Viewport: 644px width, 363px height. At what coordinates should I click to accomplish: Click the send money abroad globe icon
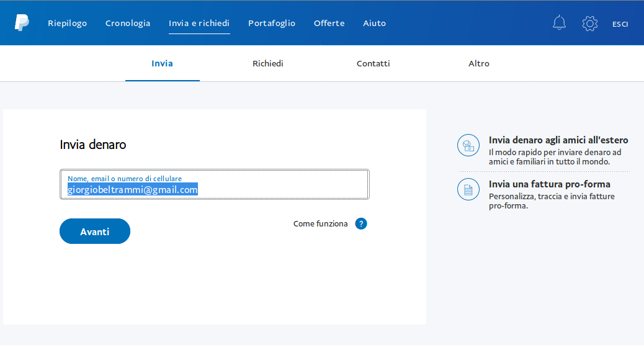point(468,145)
